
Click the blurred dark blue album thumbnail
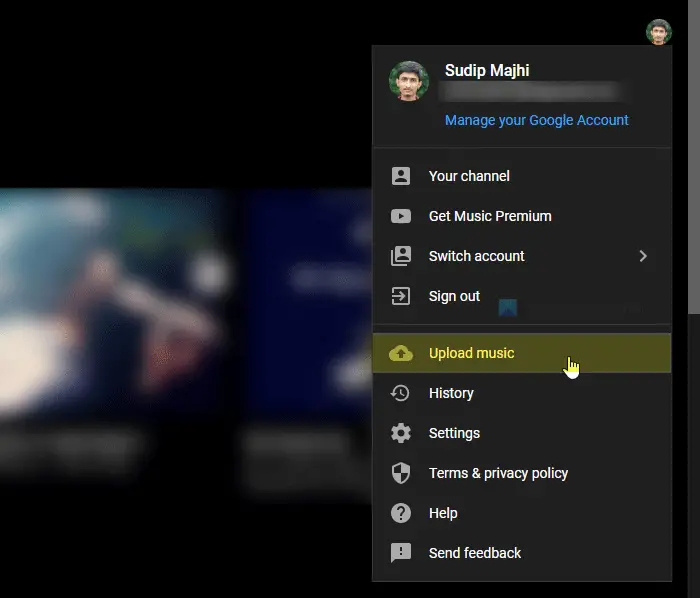coord(309,303)
